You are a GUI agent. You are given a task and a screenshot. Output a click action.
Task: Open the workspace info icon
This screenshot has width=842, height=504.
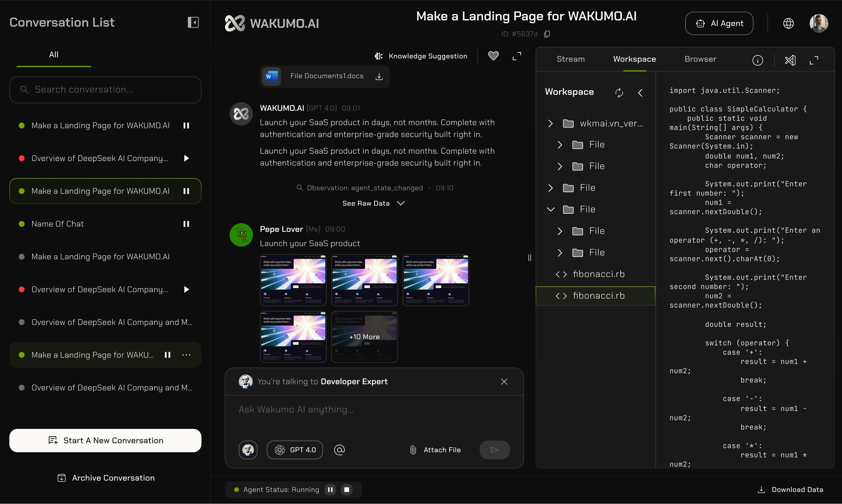tap(757, 60)
